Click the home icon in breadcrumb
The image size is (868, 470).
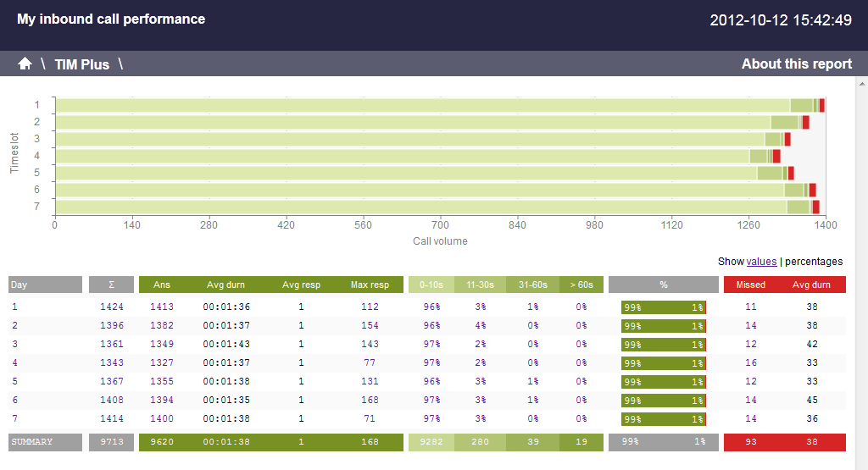(x=25, y=64)
